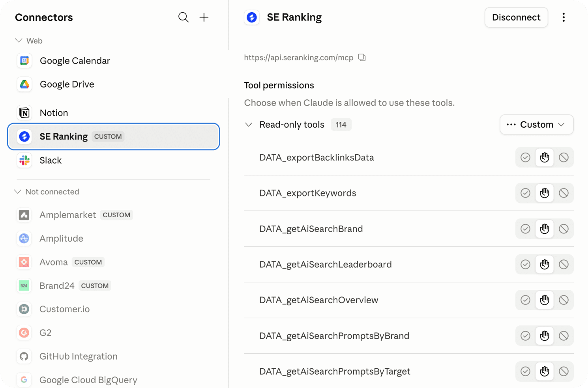Click the DATA_getAiSearchOverview tool name
The height and width of the screenshot is (388, 588).
tap(319, 300)
